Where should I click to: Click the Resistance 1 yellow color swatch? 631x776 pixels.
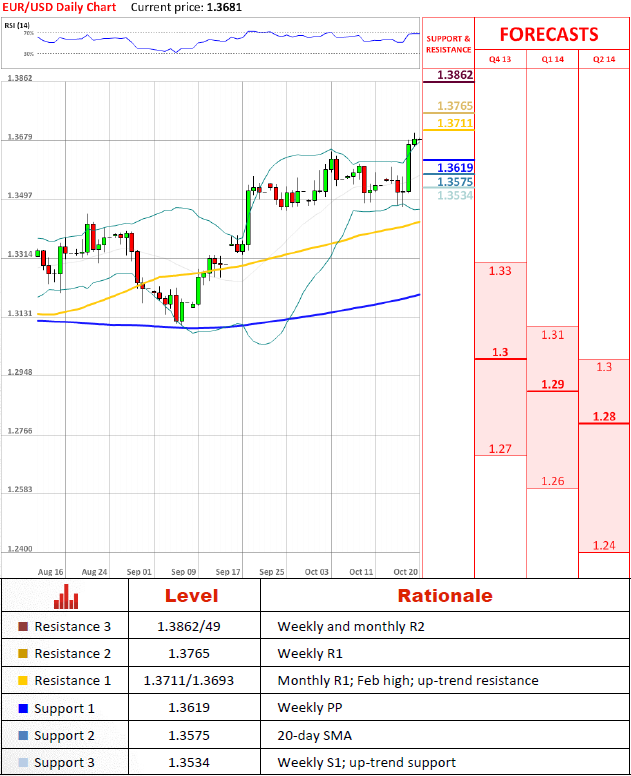point(23,680)
